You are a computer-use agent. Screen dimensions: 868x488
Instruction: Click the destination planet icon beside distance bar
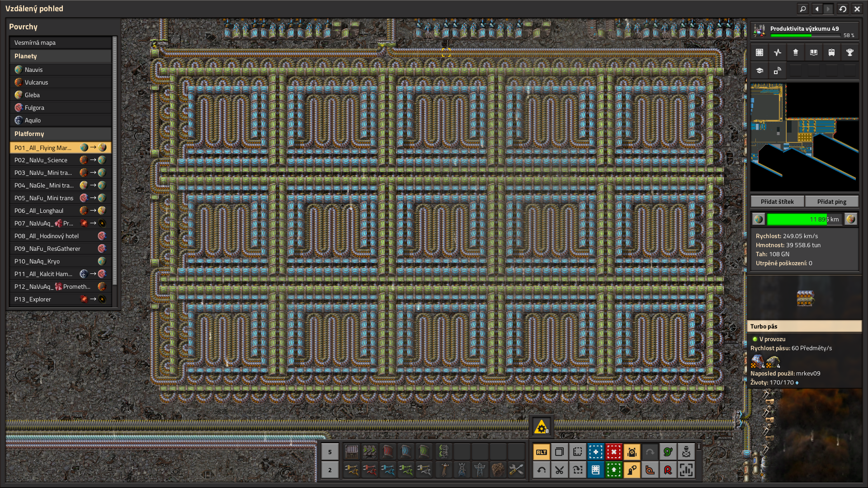coord(851,219)
